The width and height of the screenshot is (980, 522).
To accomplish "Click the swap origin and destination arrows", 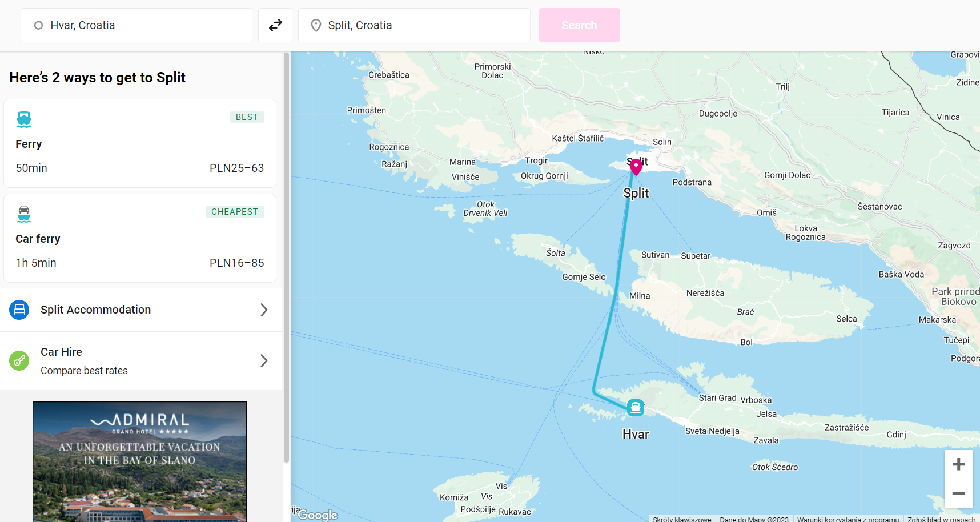I will pyautogui.click(x=275, y=25).
